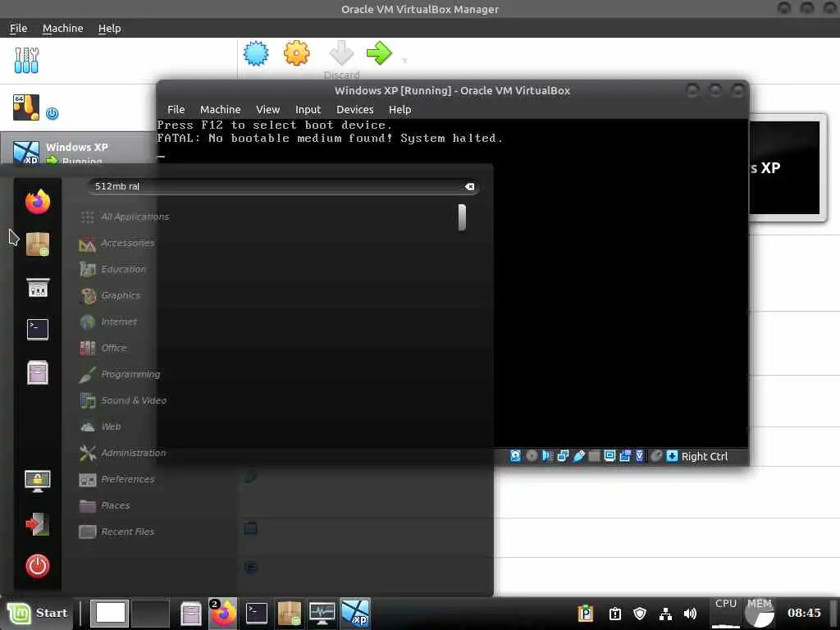840x630 pixels.
Task: Click the menu search field containing 512mb
Action: (x=283, y=186)
